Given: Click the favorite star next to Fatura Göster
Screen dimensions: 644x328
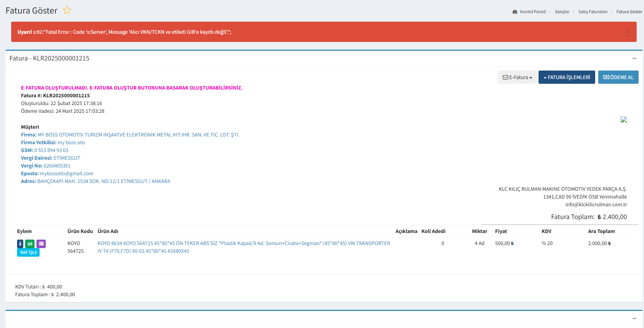Looking at the screenshot, I should point(67,10).
